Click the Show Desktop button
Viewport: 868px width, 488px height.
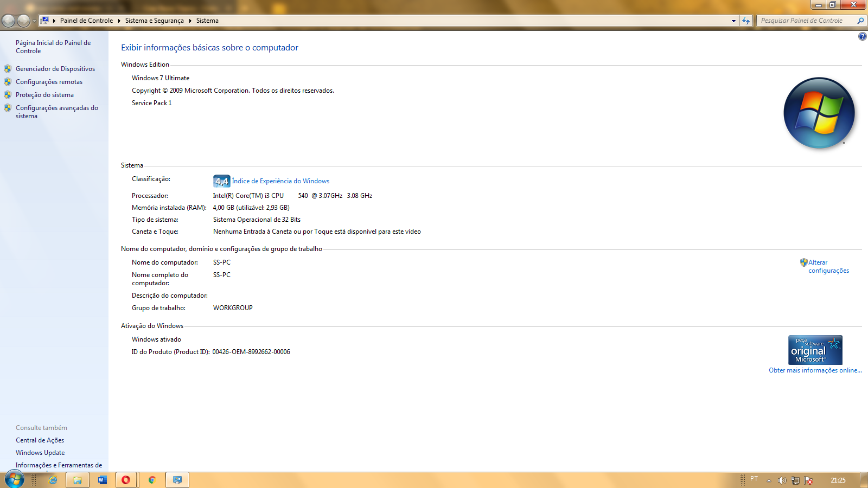point(864,480)
